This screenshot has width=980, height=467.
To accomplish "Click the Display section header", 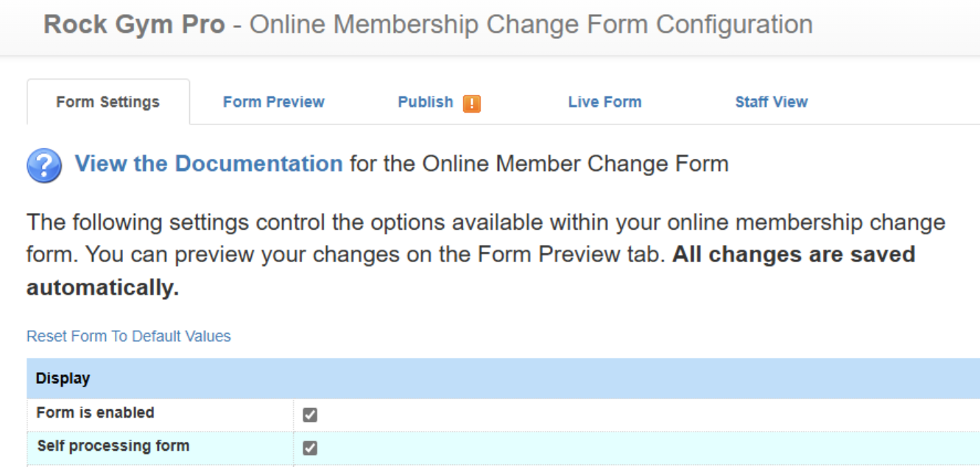I will (x=504, y=379).
